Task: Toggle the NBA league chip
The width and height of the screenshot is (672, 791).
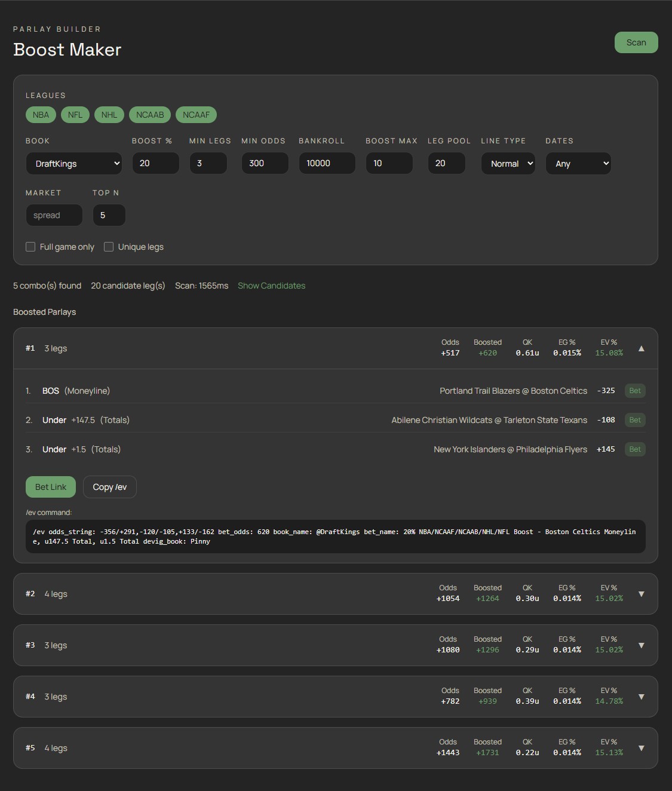Action: (x=41, y=115)
